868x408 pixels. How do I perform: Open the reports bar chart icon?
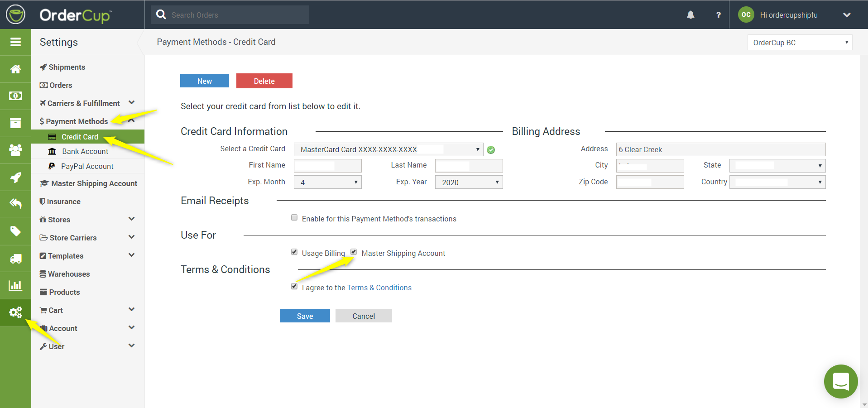tap(15, 285)
